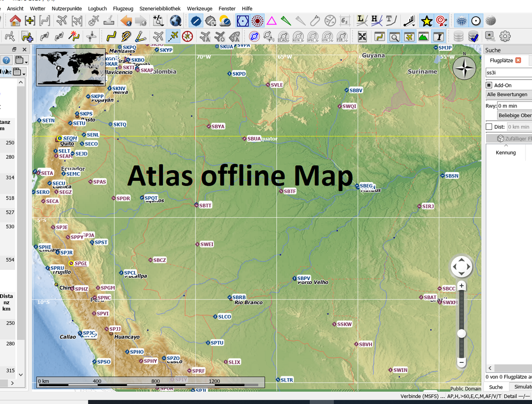Toggle AI aircraft display icon with letter A
This screenshot has width=532, height=404.
click(205, 37)
